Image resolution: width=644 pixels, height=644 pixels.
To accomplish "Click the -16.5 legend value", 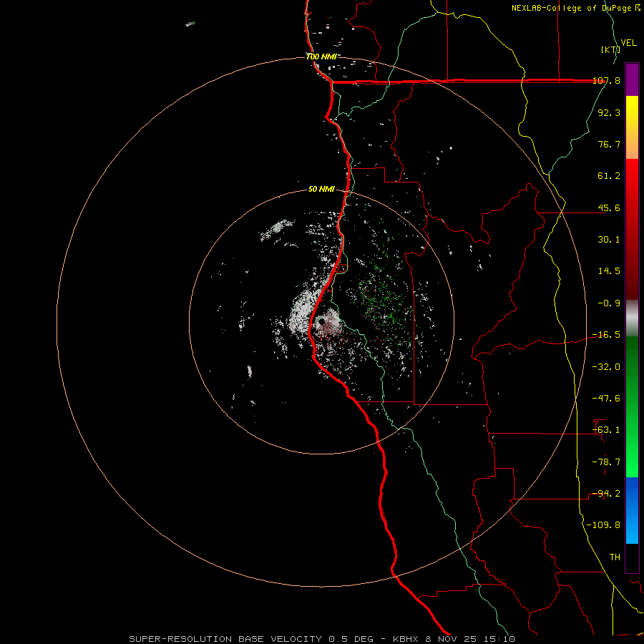I will pyautogui.click(x=606, y=335).
